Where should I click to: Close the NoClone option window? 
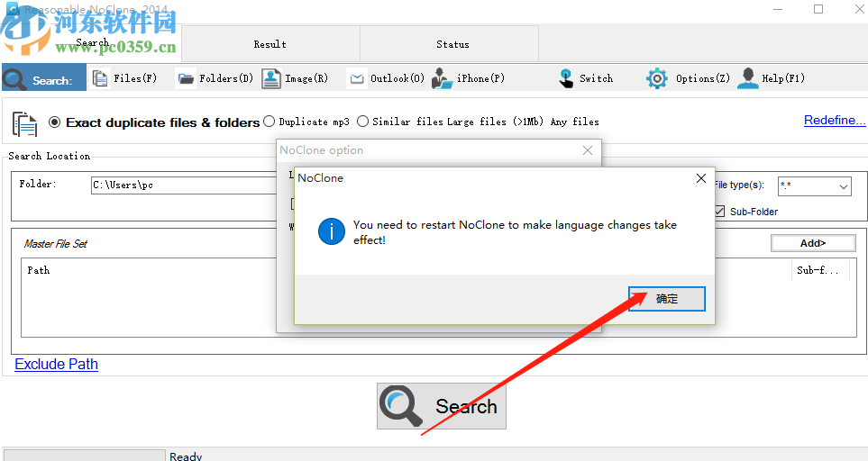pyautogui.click(x=588, y=150)
